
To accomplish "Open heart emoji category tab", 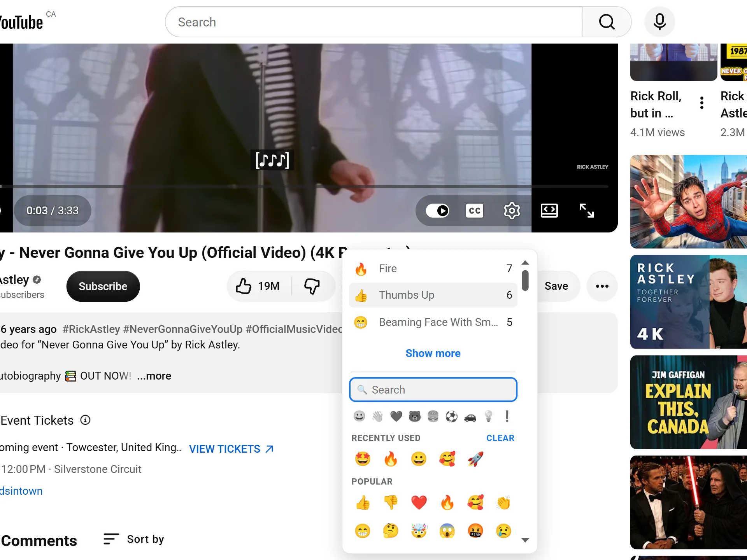I will (396, 416).
